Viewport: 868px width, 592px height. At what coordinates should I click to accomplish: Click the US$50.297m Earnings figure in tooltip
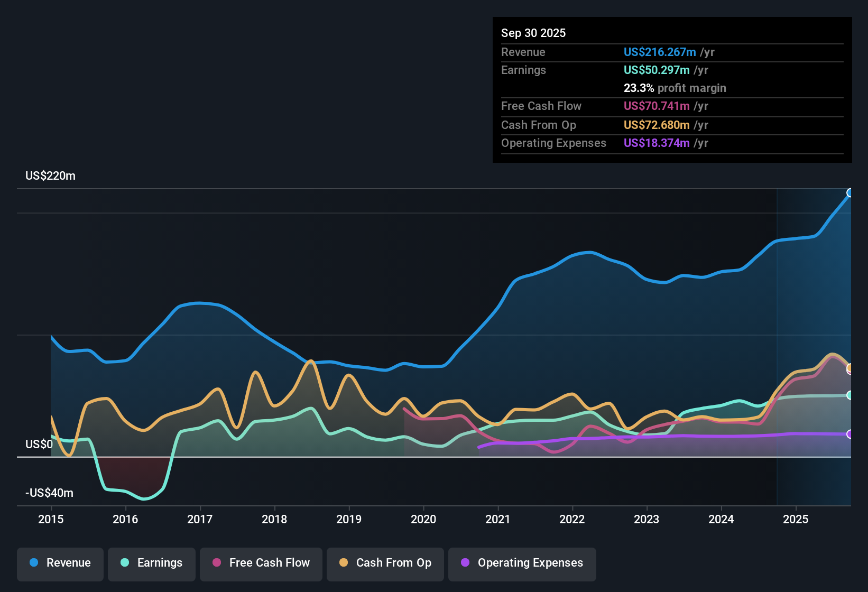pos(657,70)
